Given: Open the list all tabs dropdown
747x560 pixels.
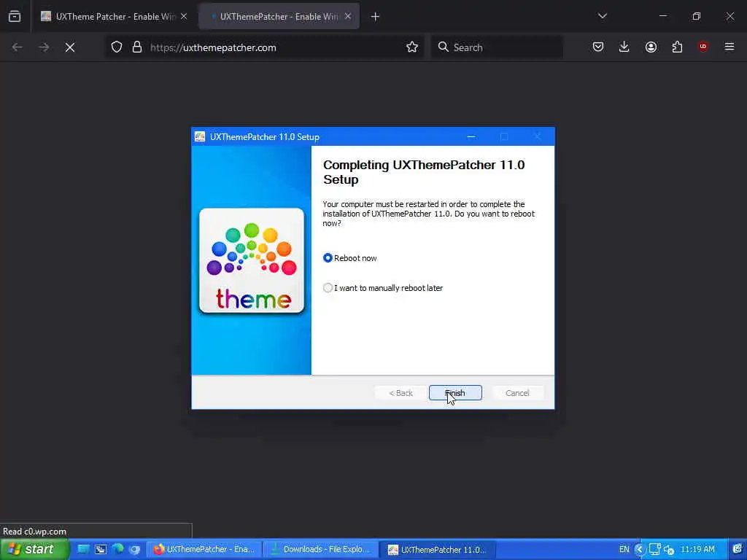Looking at the screenshot, I should point(602,16).
